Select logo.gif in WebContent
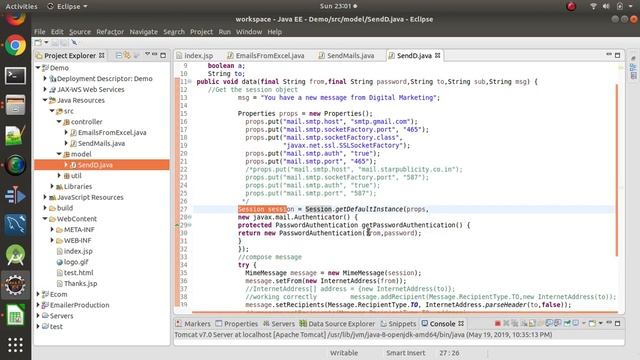This screenshot has height=360, width=640. coord(76,262)
